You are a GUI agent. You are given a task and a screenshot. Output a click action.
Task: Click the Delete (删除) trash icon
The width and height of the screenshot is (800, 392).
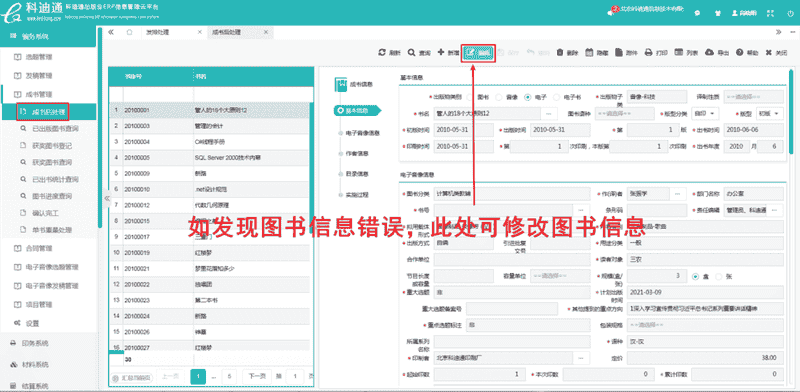560,53
